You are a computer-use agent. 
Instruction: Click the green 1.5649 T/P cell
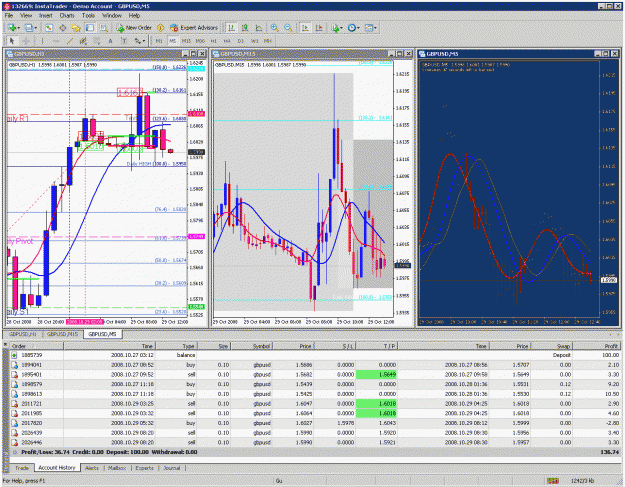376,375
